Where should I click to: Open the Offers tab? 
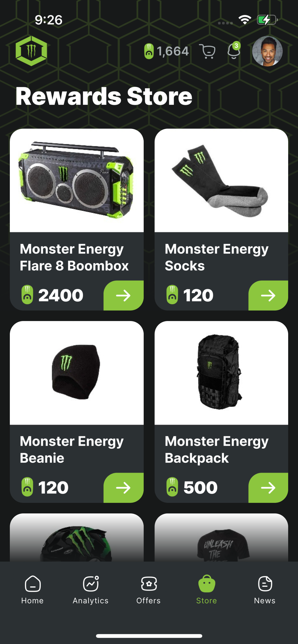coord(149,590)
